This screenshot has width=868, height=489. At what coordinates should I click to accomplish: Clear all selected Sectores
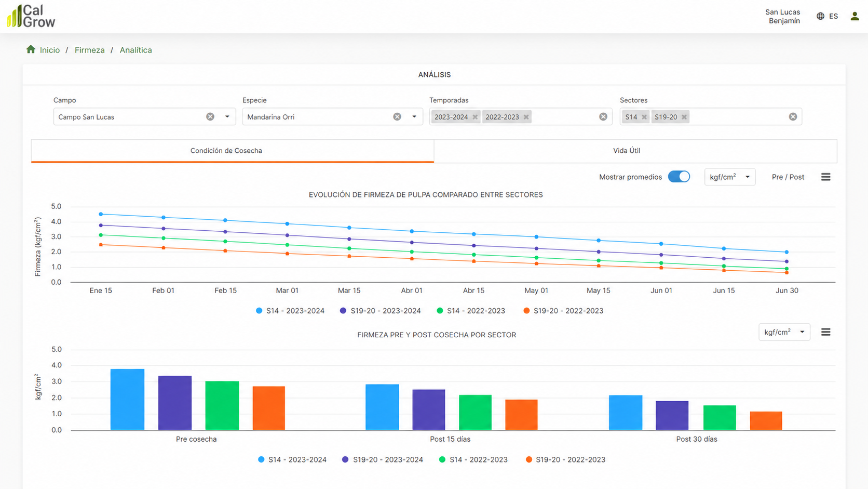pyautogui.click(x=793, y=117)
